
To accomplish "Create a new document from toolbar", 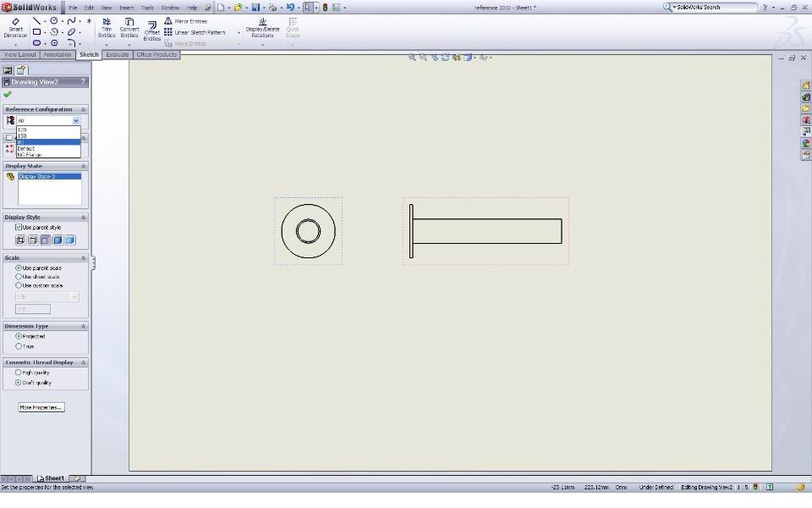I will tap(221, 8).
